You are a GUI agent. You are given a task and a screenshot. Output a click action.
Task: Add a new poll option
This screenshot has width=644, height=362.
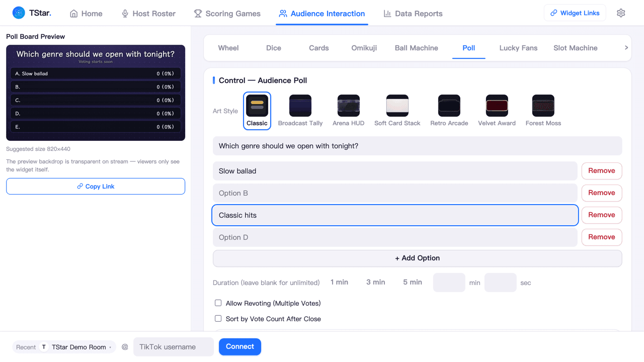pos(418,258)
